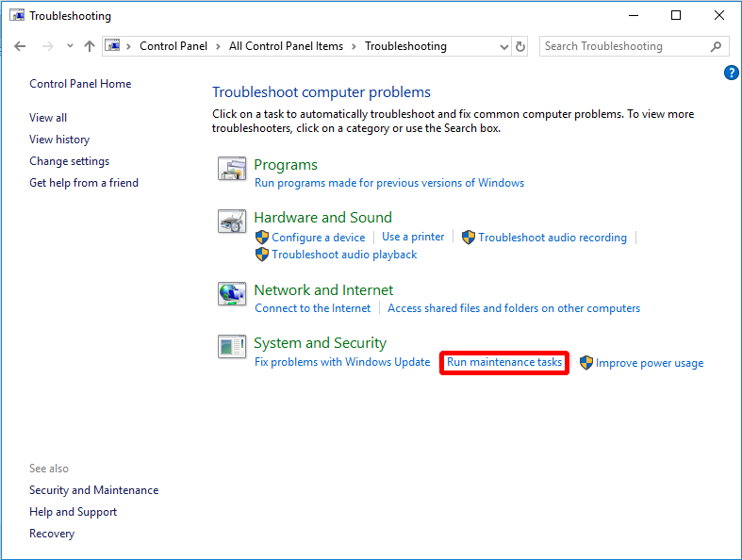
Task: Expand chevron after Control Panel breadcrumb
Action: (218, 46)
